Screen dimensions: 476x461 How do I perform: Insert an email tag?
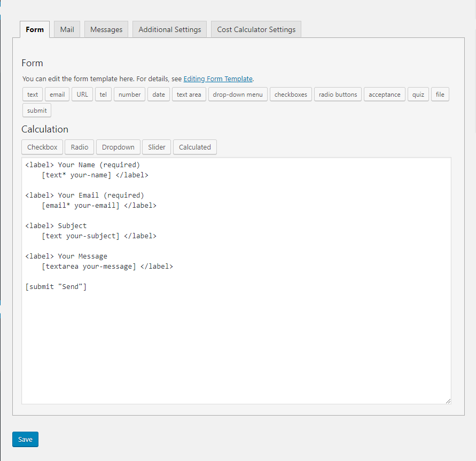pyautogui.click(x=57, y=95)
